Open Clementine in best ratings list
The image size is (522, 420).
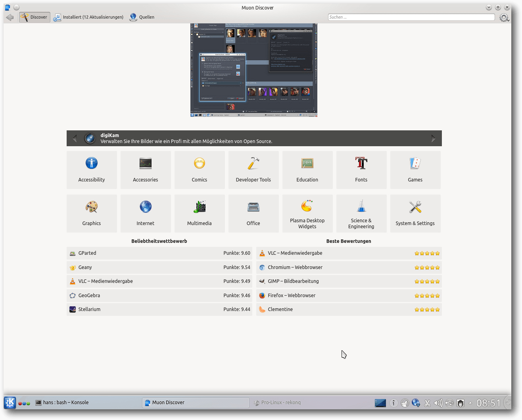349,309
